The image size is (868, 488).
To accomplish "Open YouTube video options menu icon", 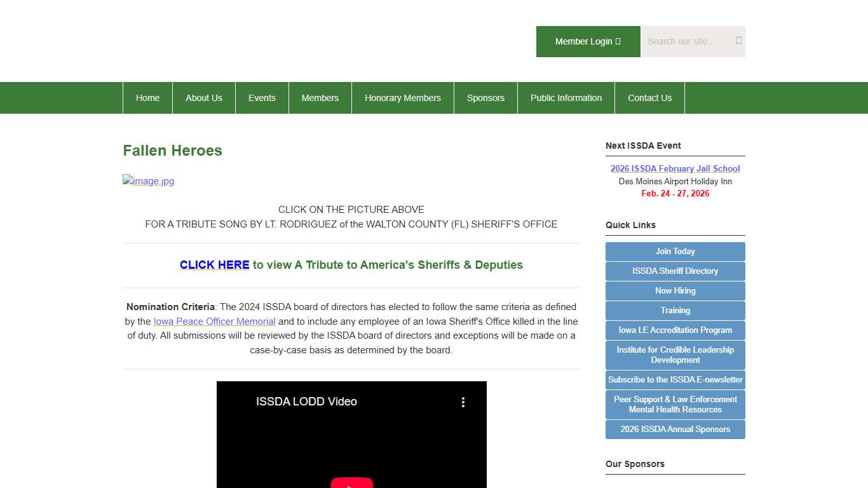I will coord(463,402).
